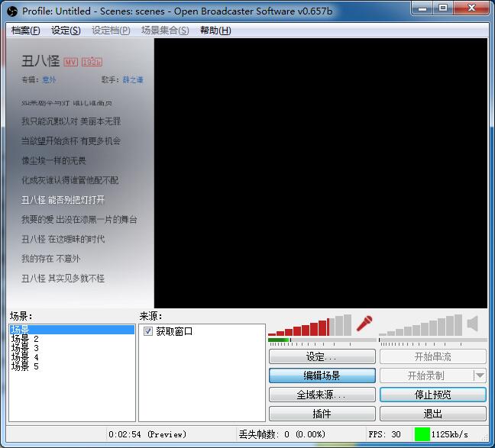Close the OBS window
The height and width of the screenshot is (448, 495).
pos(471,8)
